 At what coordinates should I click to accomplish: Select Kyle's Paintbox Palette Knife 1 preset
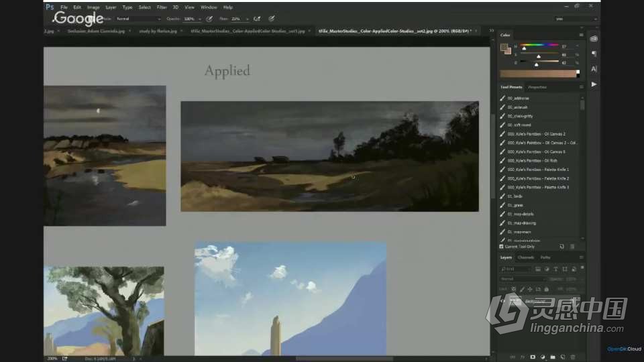539,170
